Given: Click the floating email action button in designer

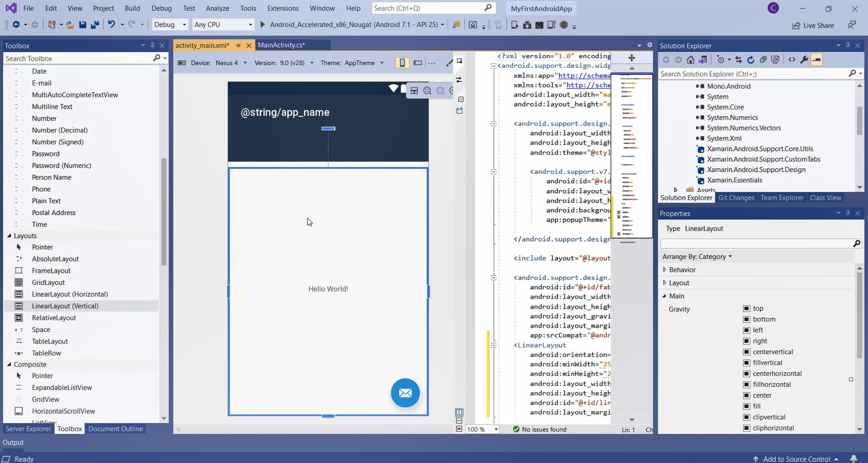Looking at the screenshot, I should [x=405, y=393].
